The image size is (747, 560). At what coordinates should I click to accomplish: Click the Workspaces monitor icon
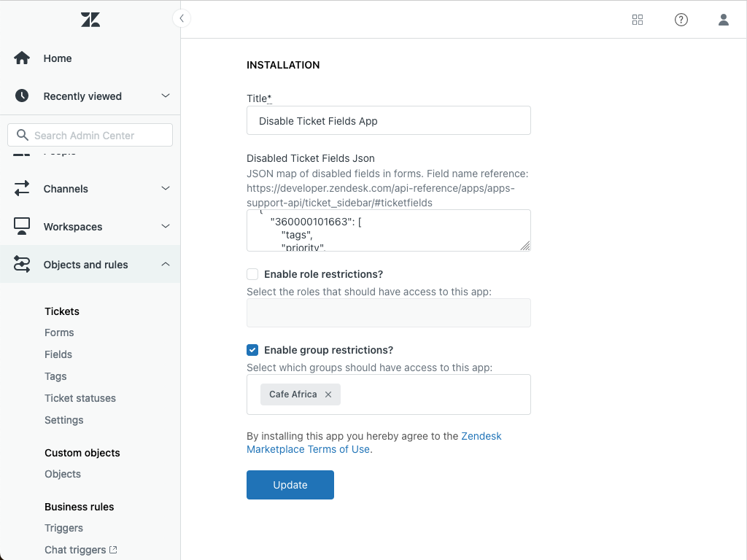(x=22, y=226)
